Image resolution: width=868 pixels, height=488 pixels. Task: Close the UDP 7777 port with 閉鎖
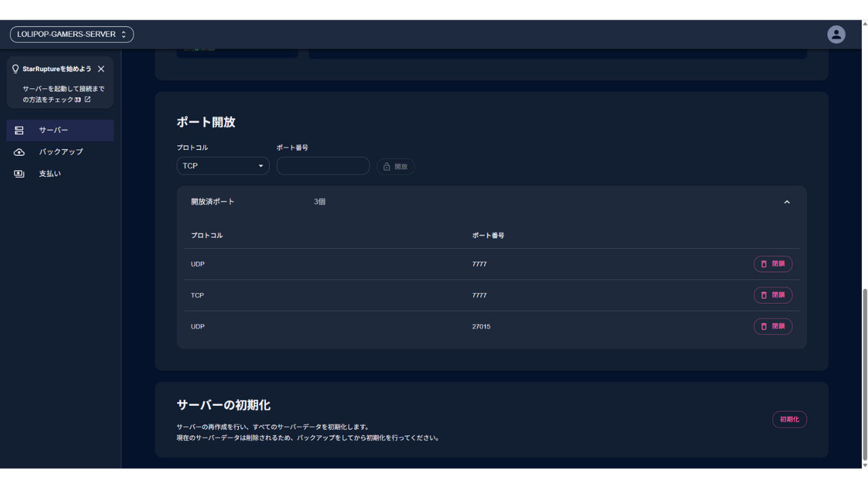773,264
